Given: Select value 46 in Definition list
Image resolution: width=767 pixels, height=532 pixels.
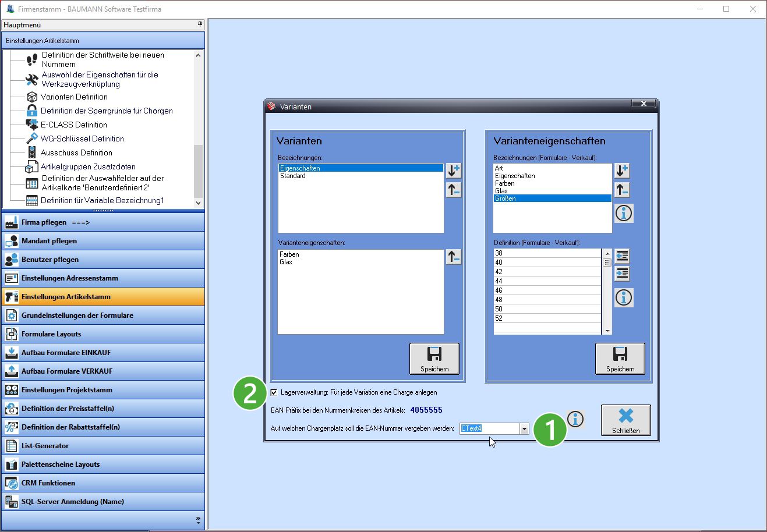Looking at the screenshot, I should 547,290.
